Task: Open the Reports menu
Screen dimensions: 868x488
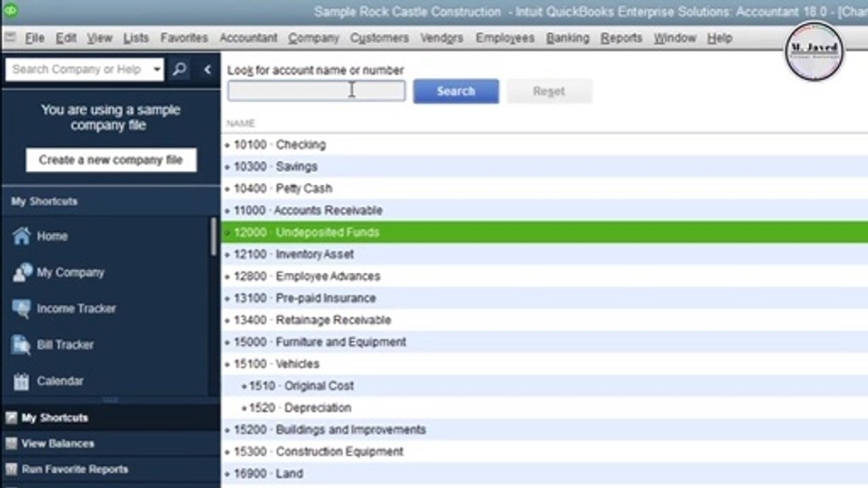Action: pyautogui.click(x=621, y=38)
